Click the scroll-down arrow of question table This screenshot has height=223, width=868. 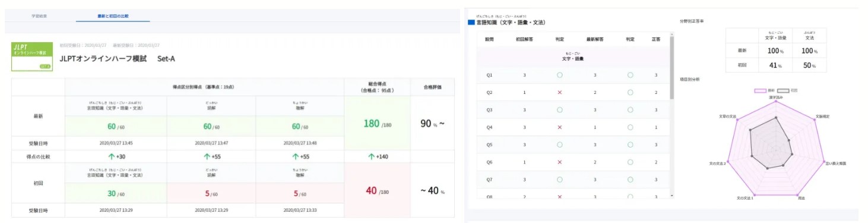(x=671, y=195)
